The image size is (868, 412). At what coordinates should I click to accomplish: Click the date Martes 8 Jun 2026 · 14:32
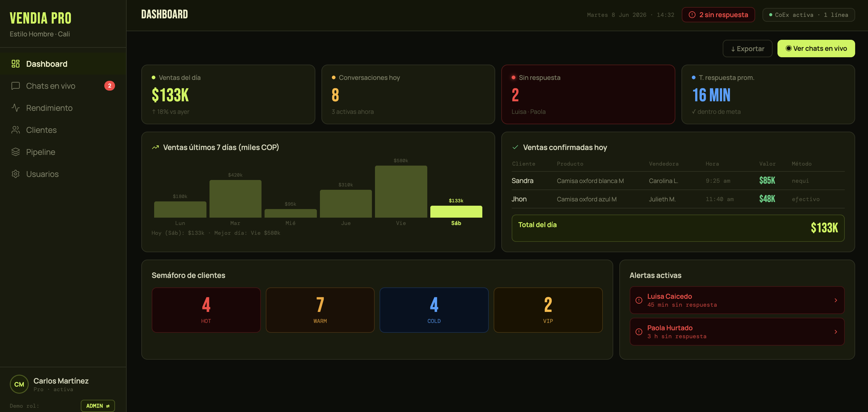tap(630, 15)
